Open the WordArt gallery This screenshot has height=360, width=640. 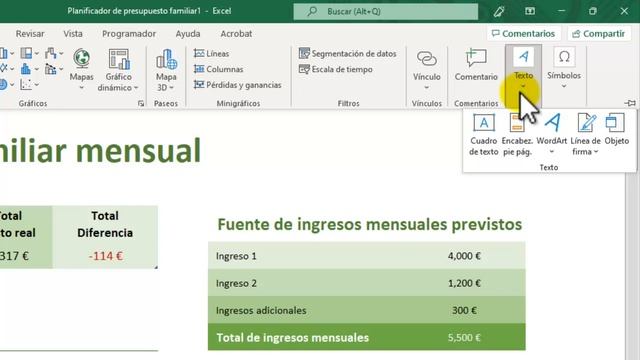pos(551,134)
